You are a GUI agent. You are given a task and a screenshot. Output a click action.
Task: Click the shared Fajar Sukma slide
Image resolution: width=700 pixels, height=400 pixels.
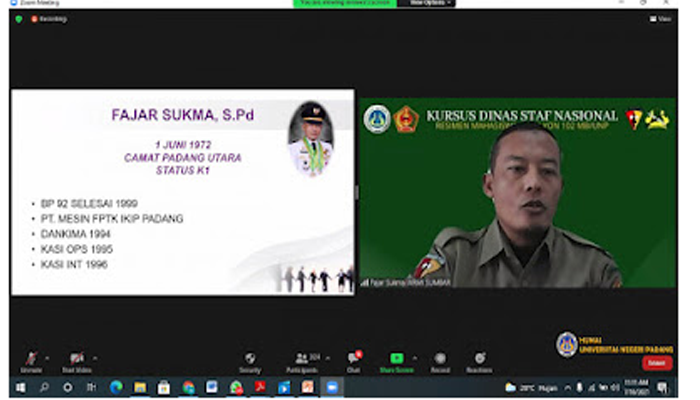click(182, 192)
